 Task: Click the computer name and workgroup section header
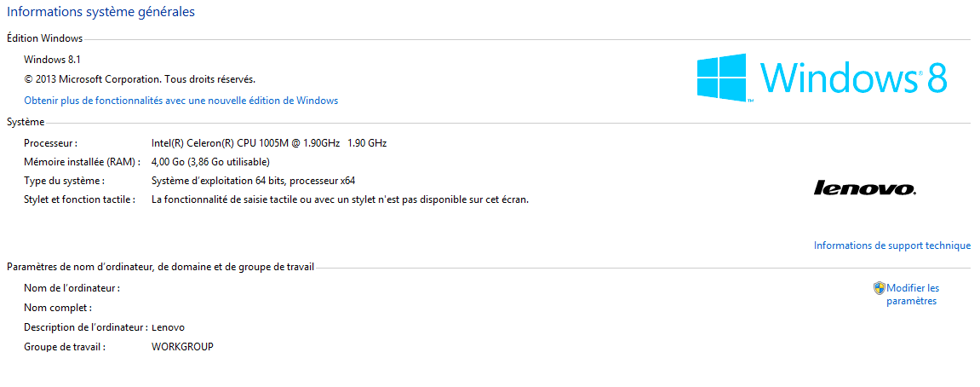[160, 267]
